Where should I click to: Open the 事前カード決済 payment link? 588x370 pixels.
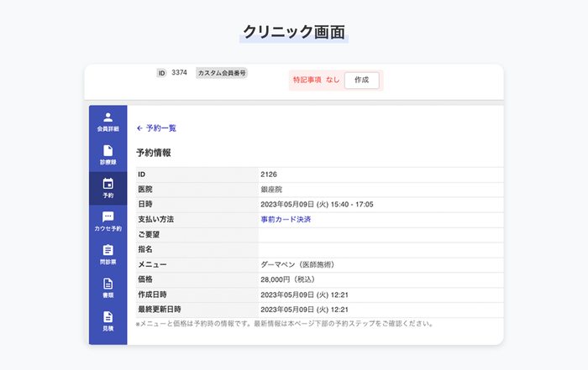(286, 219)
